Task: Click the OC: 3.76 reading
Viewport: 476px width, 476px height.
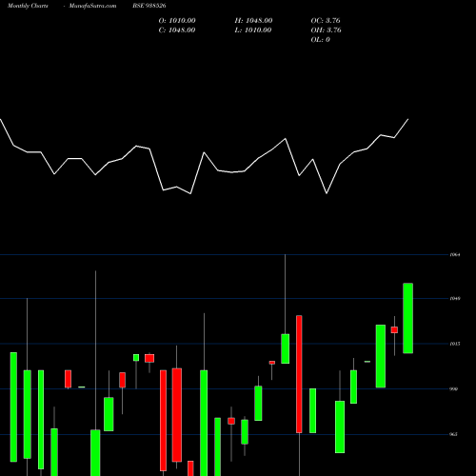Action: pyautogui.click(x=326, y=21)
